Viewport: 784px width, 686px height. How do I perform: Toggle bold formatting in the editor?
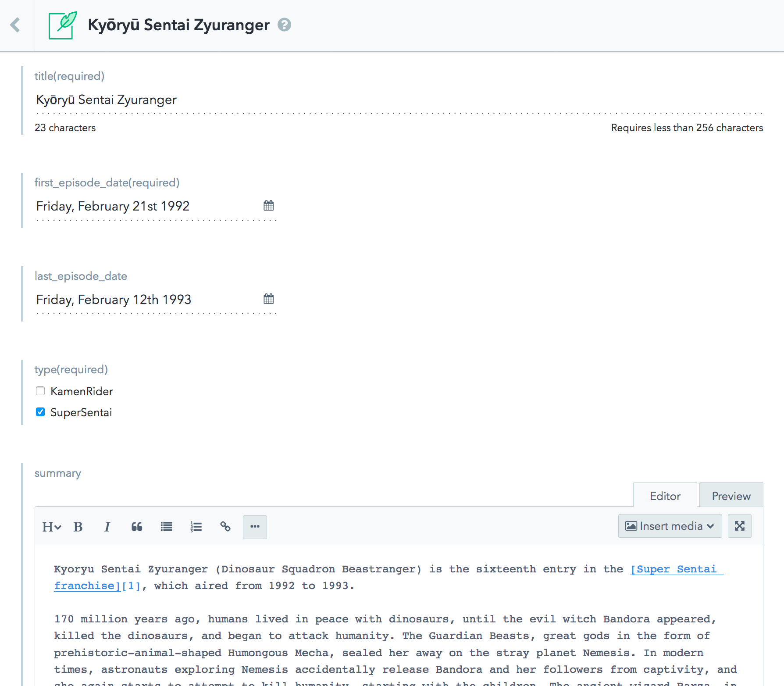coord(78,526)
